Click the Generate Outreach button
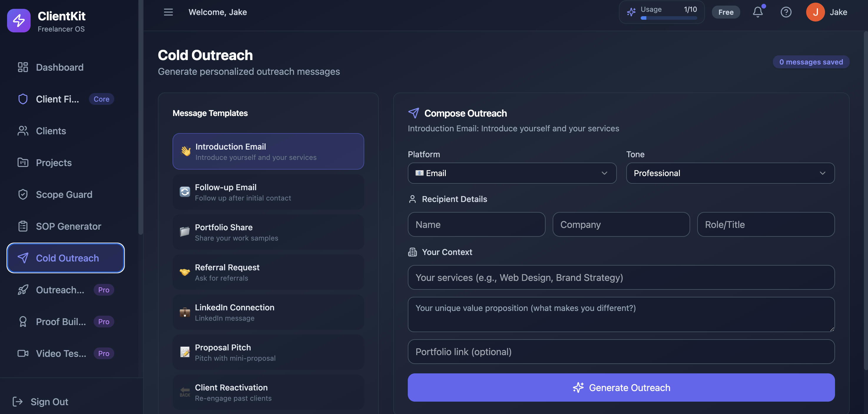The image size is (868, 414). (621, 387)
